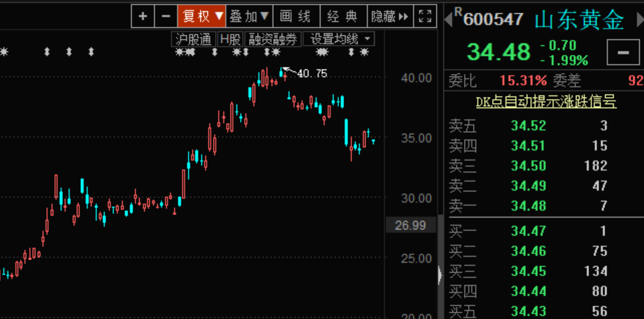Select the 买一 price 34.47
The image size is (644, 319).
(x=529, y=231)
